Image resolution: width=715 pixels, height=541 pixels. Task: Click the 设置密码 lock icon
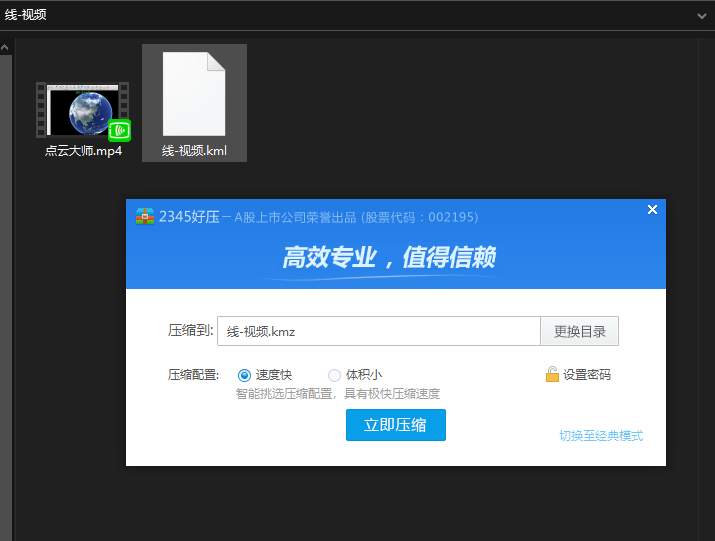click(552, 374)
